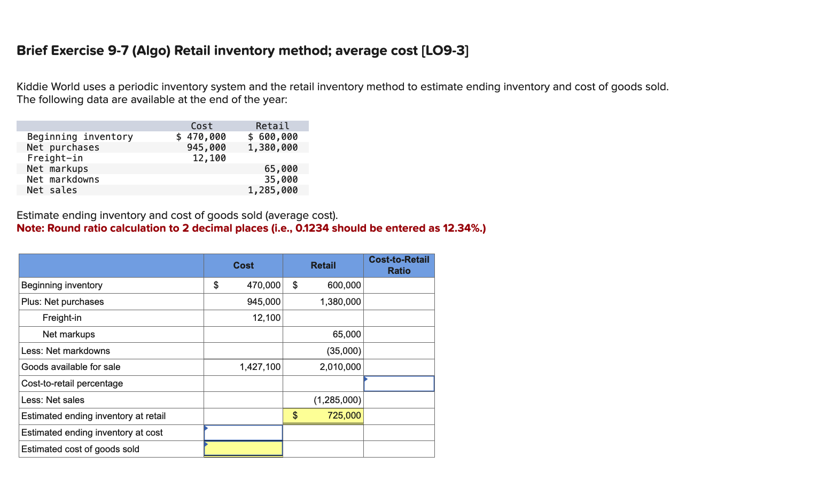Image resolution: width=834 pixels, height=504 pixels.
Task: Select the Cost-to-Retail Ratio input for cost-to-retail percentage
Action: (399, 383)
